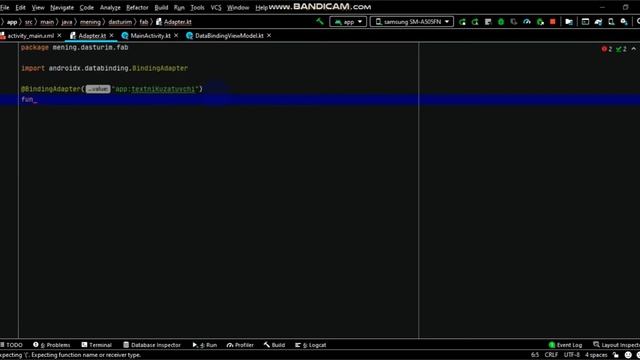The height and width of the screenshot is (360, 640).
Task: Open the Terminal tool window
Action: point(96,345)
